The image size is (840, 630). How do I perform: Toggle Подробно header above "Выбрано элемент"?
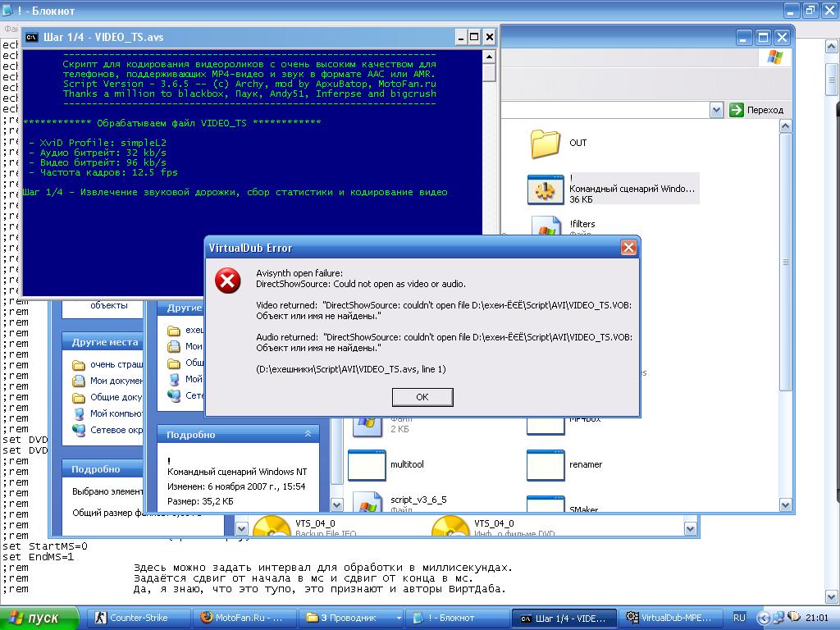tap(103, 468)
